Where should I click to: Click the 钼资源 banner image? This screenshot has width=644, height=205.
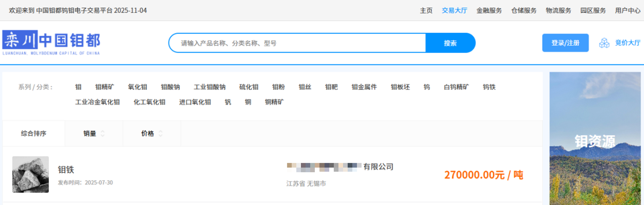tap(595, 138)
